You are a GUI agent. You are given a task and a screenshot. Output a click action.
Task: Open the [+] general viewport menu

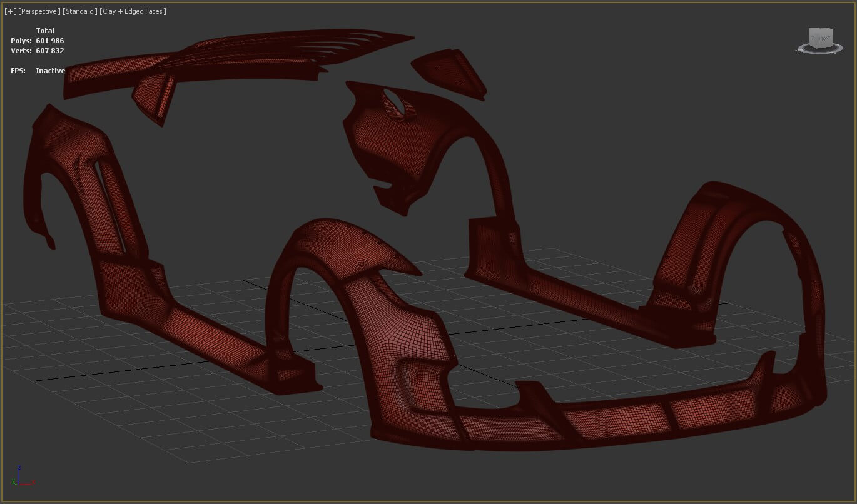10,11
